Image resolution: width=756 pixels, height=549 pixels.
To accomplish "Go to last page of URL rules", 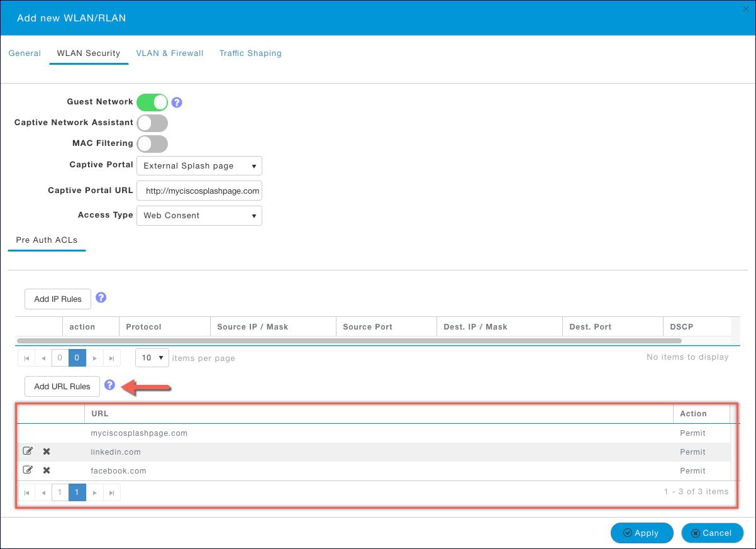I will 111,492.
